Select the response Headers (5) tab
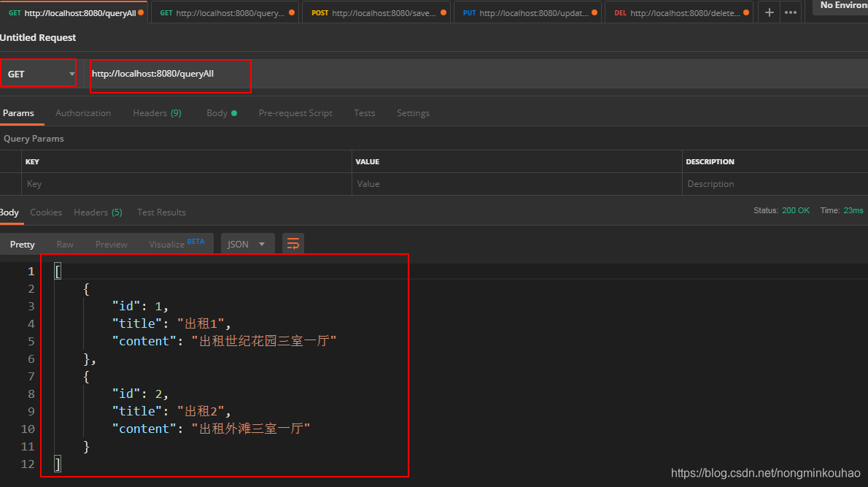Image resolution: width=868 pixels, height=487 pixels. click(98, 212)
